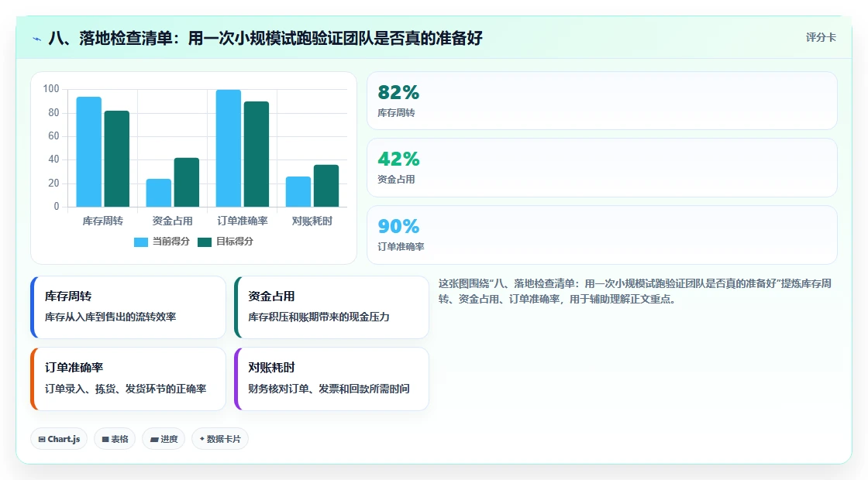Click the 82% value in 库存周转 card
This screenshot has width=868, height=480.
[x=398, y=92]
